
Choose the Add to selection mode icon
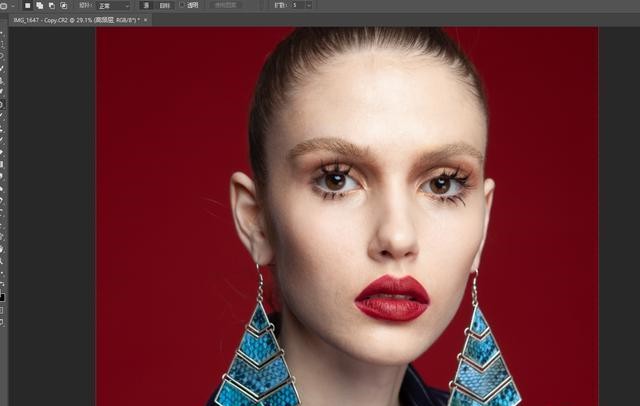[40, 6]
